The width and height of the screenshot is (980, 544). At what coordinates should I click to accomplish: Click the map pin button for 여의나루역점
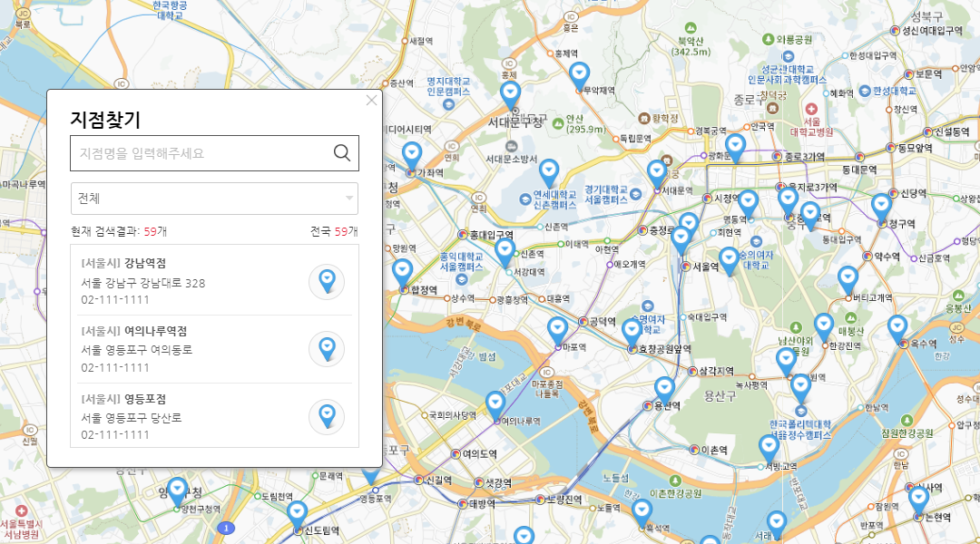click(327, 349)
